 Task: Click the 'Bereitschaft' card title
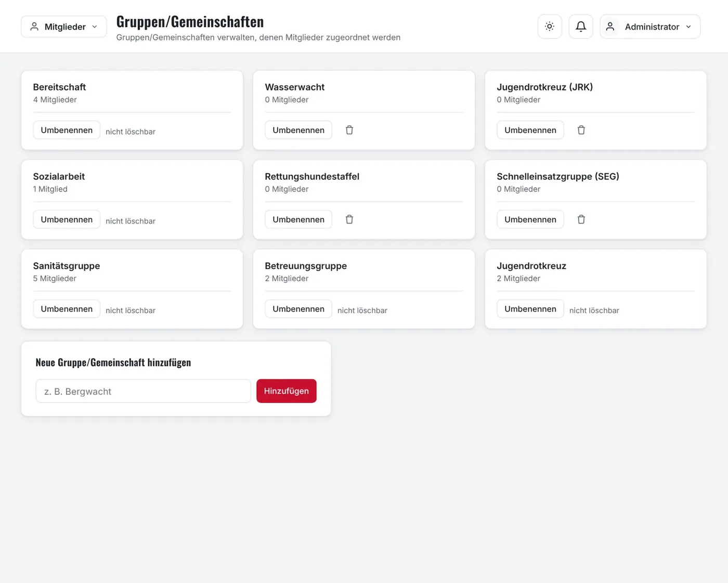[x=59, y=87]
